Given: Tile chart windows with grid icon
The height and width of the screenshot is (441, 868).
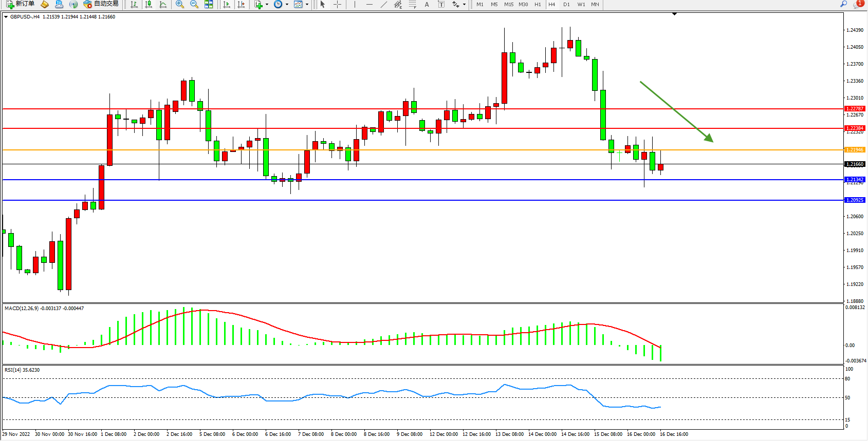Looking at the screenshot, I should point(209,5).
